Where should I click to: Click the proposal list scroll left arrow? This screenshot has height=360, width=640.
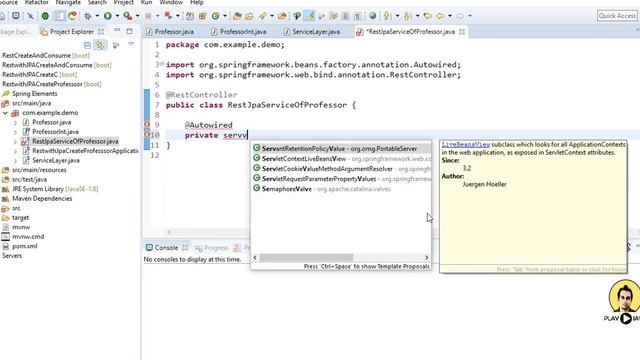point(255,258)
